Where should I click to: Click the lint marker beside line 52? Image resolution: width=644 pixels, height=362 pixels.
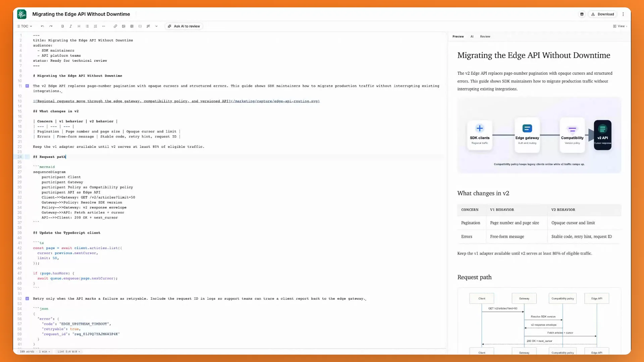[27, 299]
